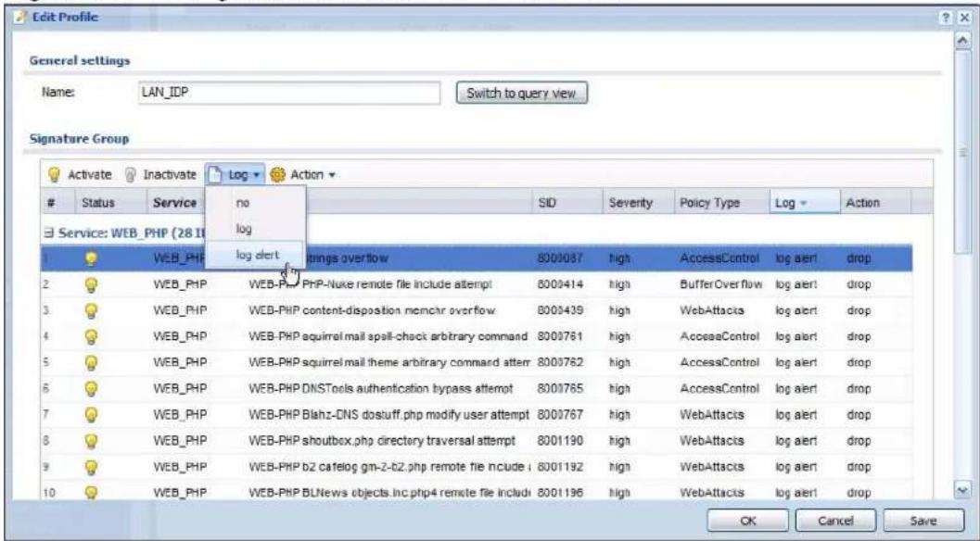Click 'drop' action cell in row 8001192
The height and width of the screenshot is (541, 980).
pos(859,467)
